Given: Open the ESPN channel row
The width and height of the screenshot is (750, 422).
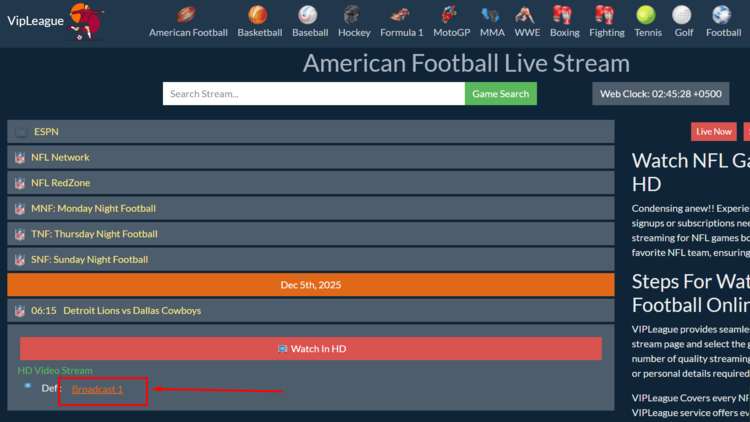Looking at the screenshot, I should click(x=311, y=132).
